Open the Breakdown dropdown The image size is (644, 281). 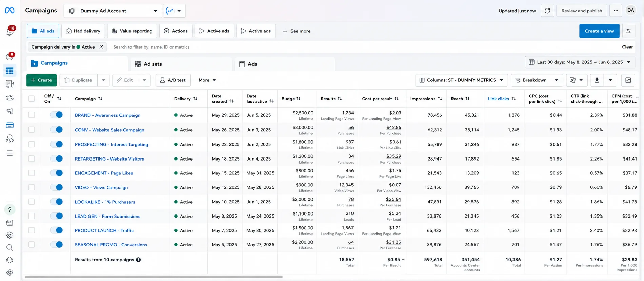point(537,80)
